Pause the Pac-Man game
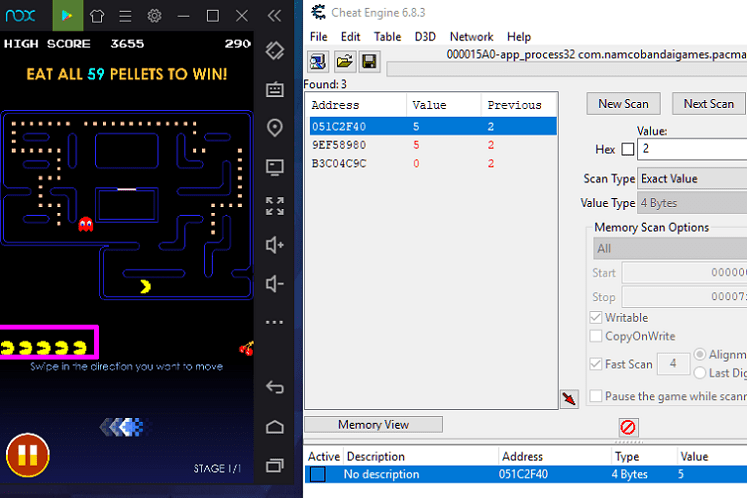 coord(28,455)
